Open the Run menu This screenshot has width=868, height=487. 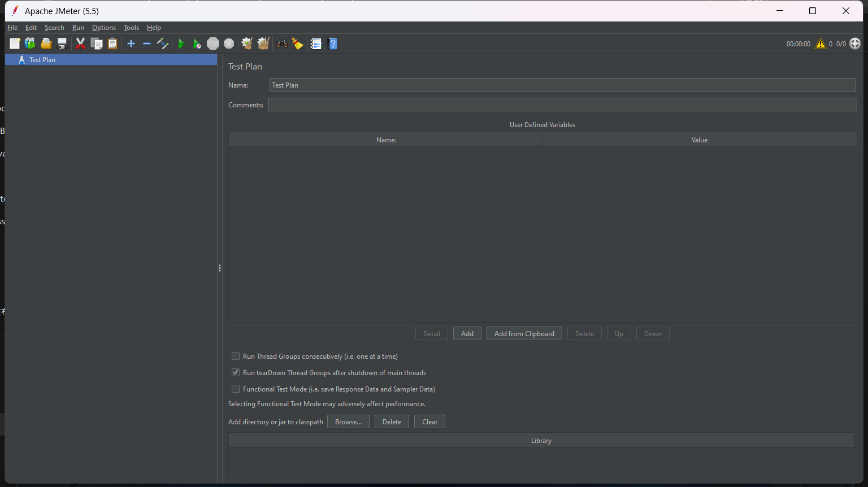coord(78,28)
